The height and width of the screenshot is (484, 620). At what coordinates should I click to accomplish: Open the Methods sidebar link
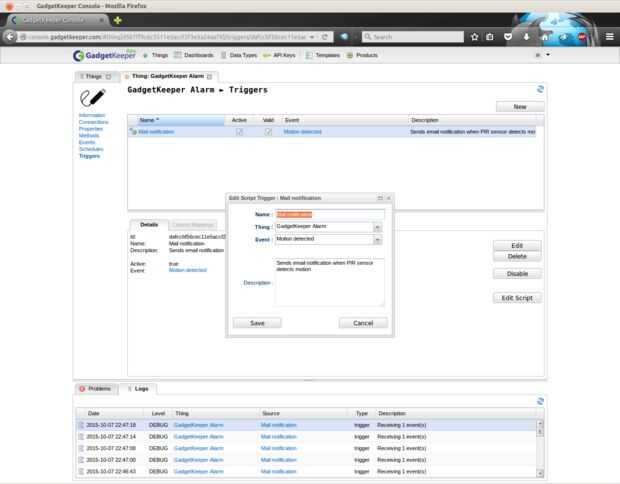click(89, 136)
